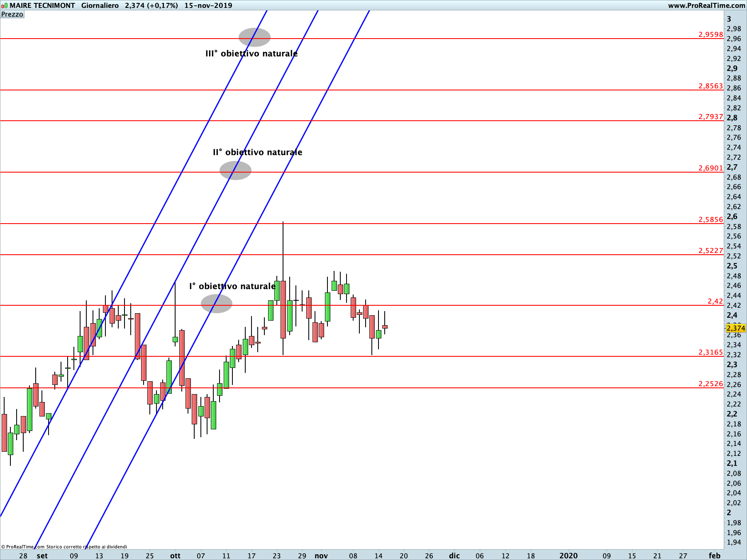Select the 2,42 red level label
Viewport: 747px width, 560px height.
point(715,301)
